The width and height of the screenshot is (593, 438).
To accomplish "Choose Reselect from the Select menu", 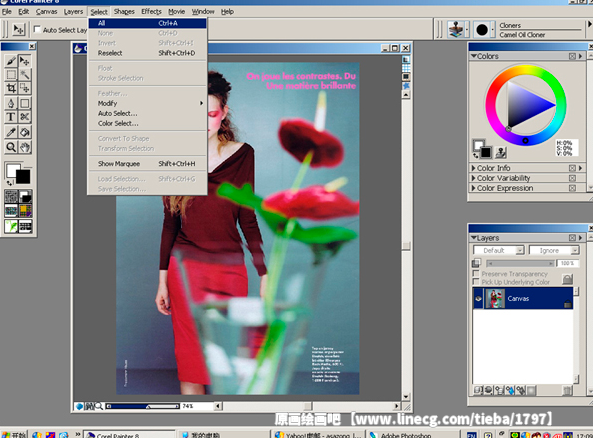I will point(147,53).
